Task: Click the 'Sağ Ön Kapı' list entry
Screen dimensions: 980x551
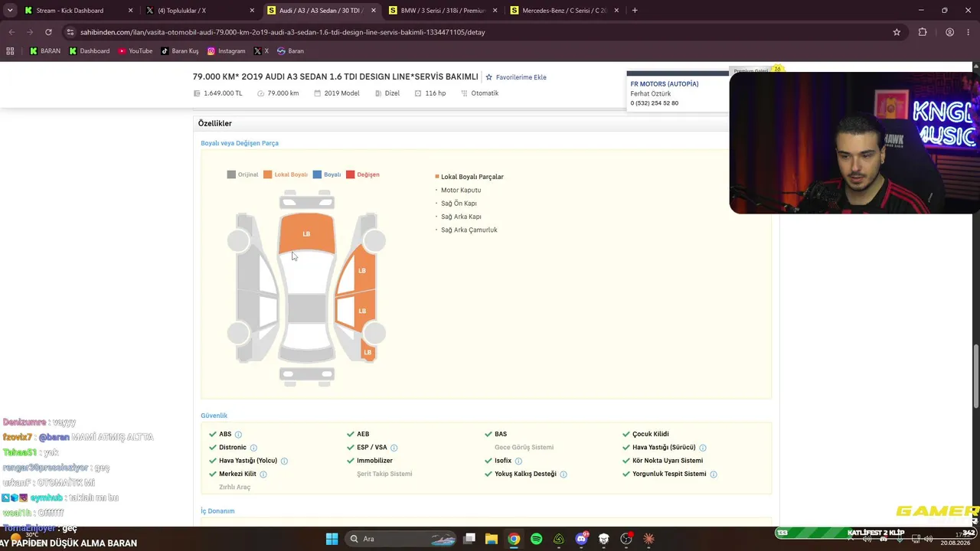Action: click(459, 204)
